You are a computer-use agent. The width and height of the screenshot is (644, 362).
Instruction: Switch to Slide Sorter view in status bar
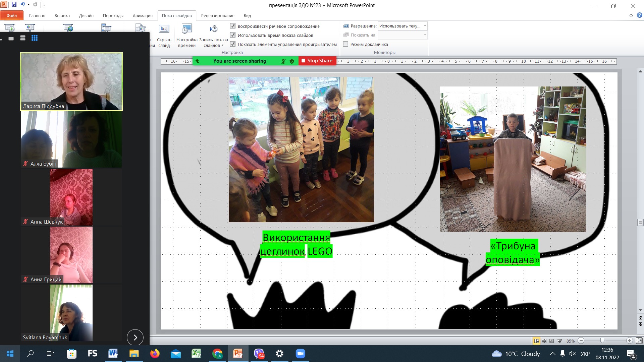pos(544,341)
